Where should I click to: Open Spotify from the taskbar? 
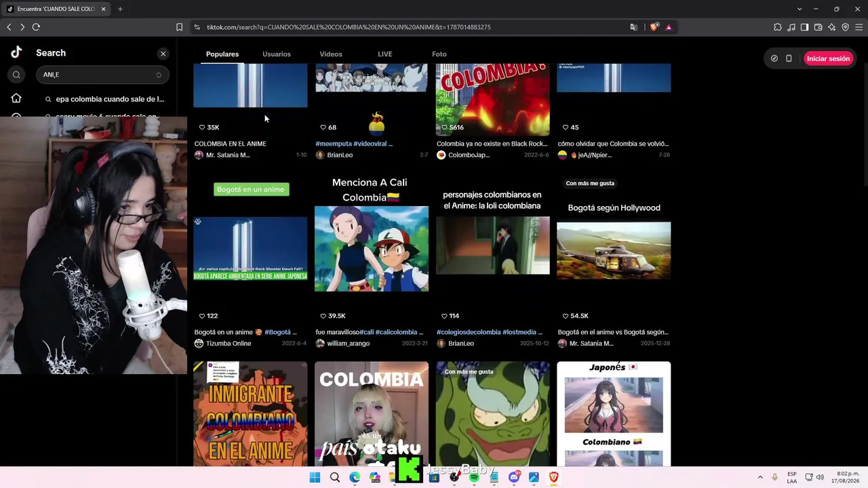(x=474, y=478)
